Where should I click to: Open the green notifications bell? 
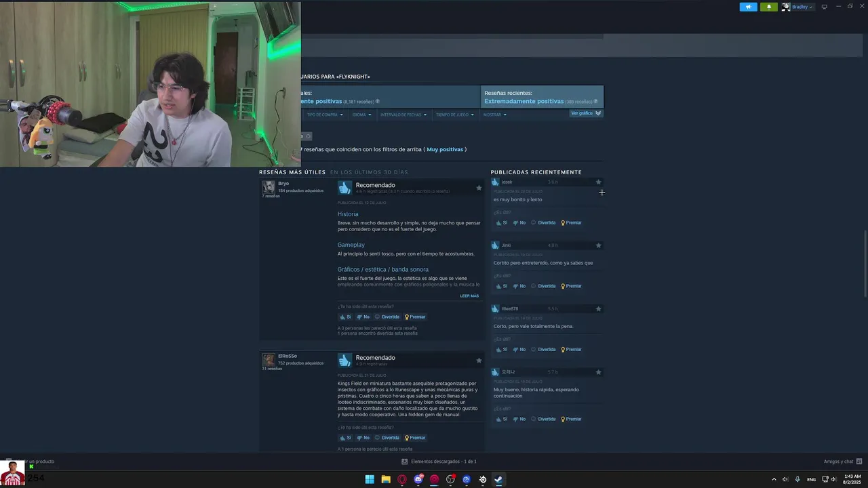point(768,7)
